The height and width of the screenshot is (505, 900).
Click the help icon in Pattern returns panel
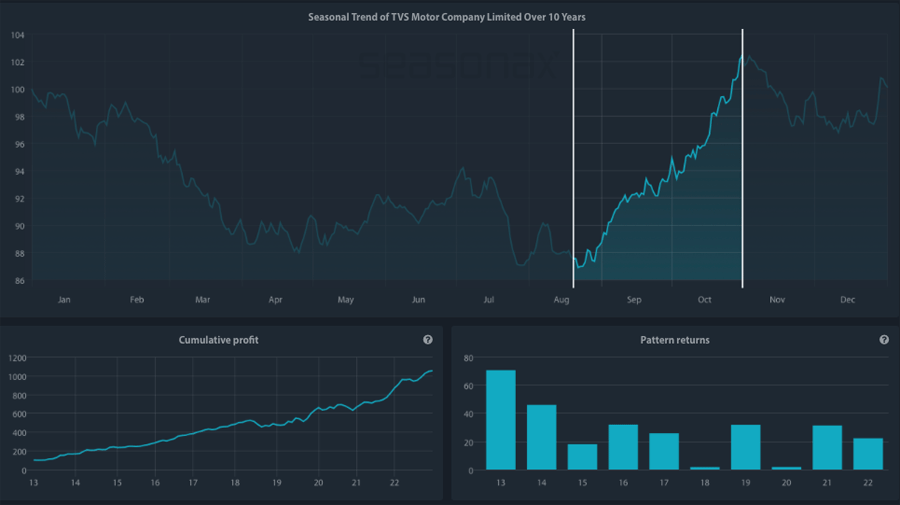(x=884, y=340)
